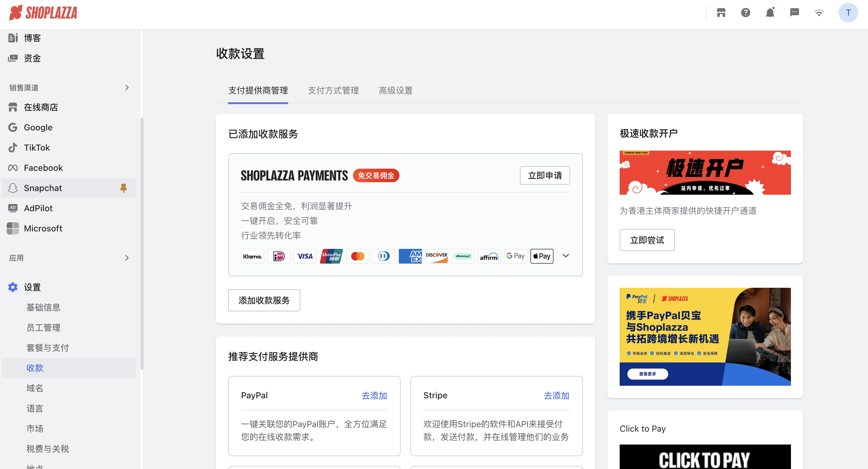Open the Google sales channel
868x469 pixels.
38,127
